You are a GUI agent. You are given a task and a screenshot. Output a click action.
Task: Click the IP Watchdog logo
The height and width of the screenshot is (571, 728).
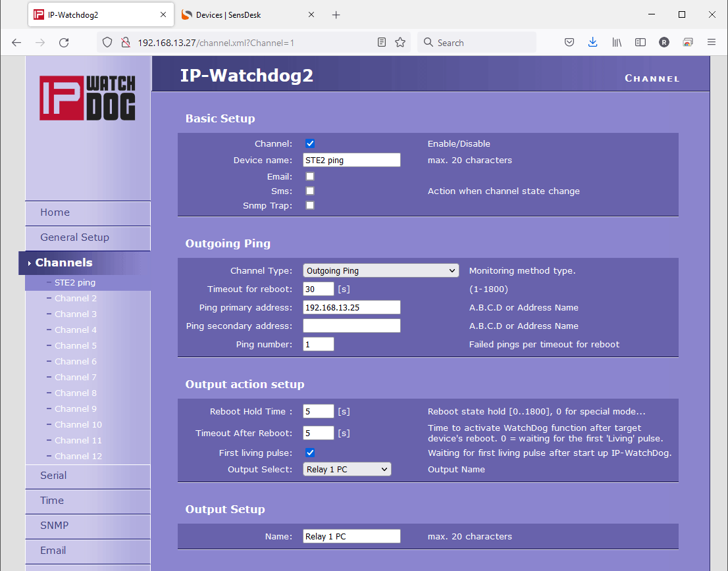[88, 98]
